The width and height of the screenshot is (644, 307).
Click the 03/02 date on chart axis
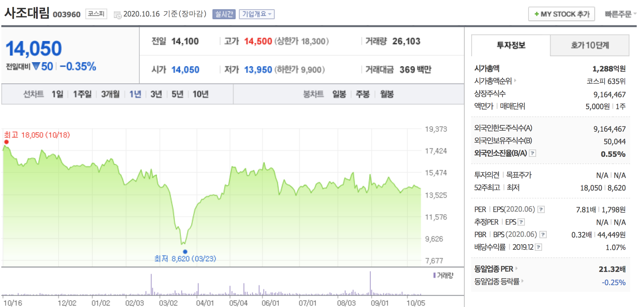coord(168,303)
